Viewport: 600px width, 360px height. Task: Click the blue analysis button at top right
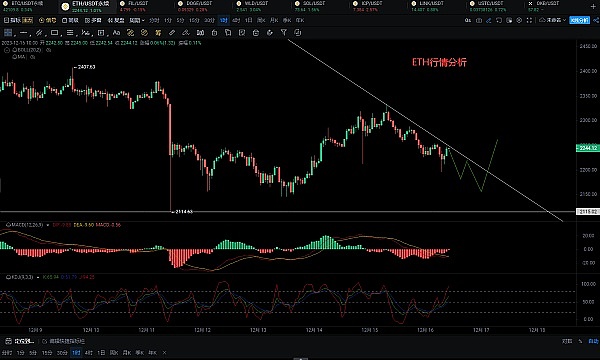pyautogui.click(x=579, y=20)
